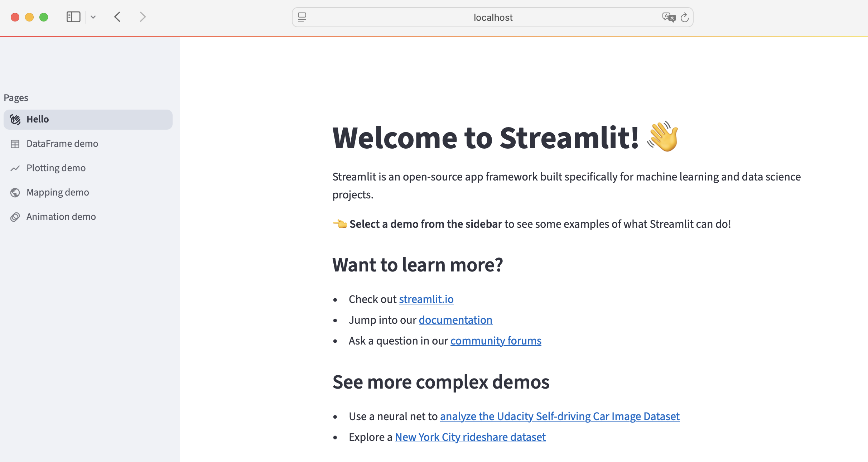Toggle the Safari sidebar
The image size is (868, 462).
coord(73,16)
